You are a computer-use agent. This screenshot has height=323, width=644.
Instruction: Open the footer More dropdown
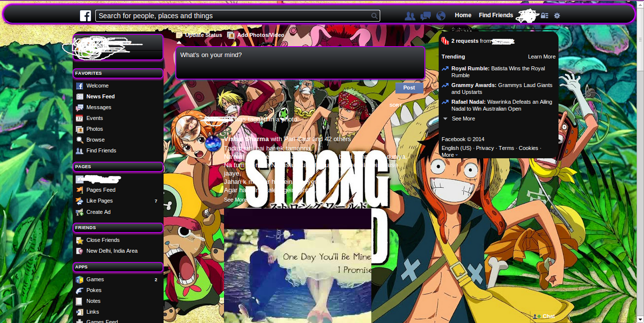449,155
